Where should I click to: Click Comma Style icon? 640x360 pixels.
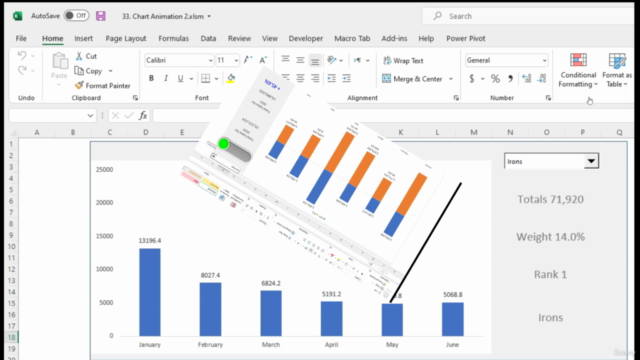pos(510,78)
